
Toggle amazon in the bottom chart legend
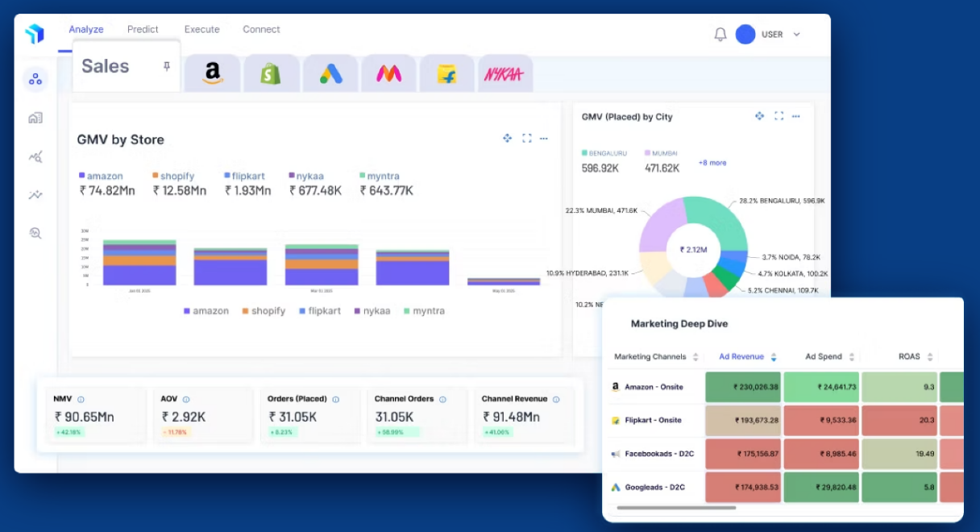point(206,311)
